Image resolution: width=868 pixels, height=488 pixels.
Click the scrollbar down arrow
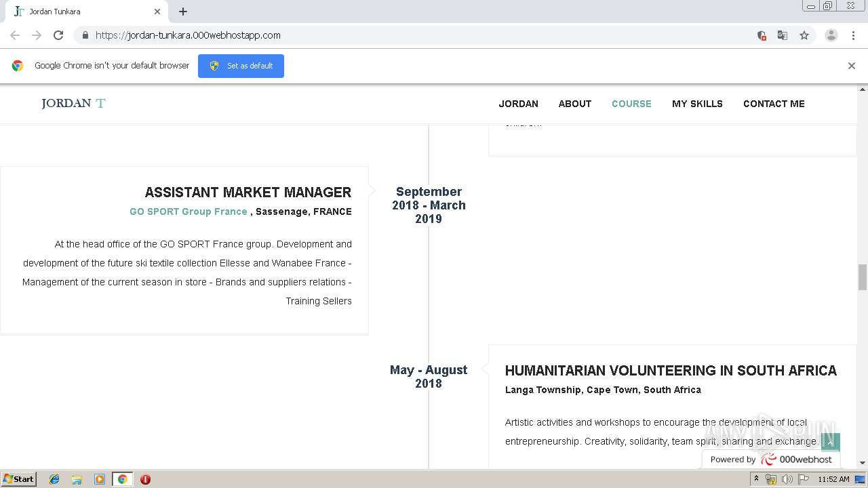(x=863, y=463)
